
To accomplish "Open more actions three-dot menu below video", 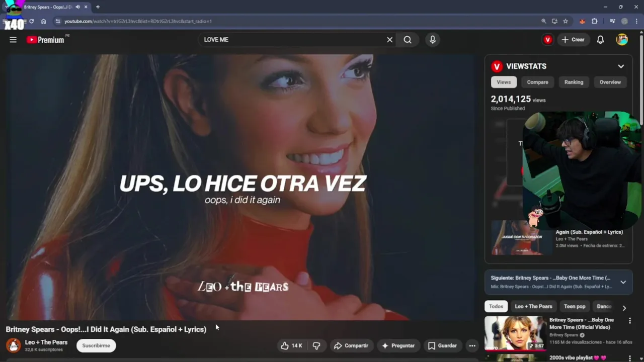I will coord(472,345).
